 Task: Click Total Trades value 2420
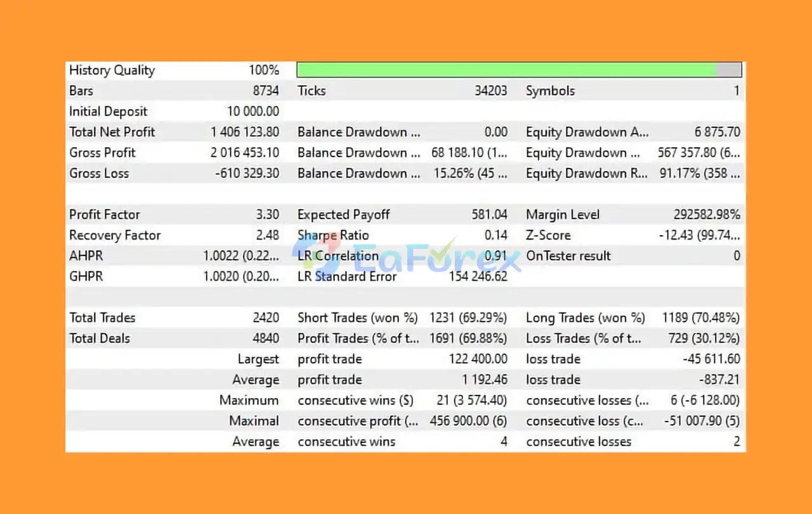click(x=266, y=318)
